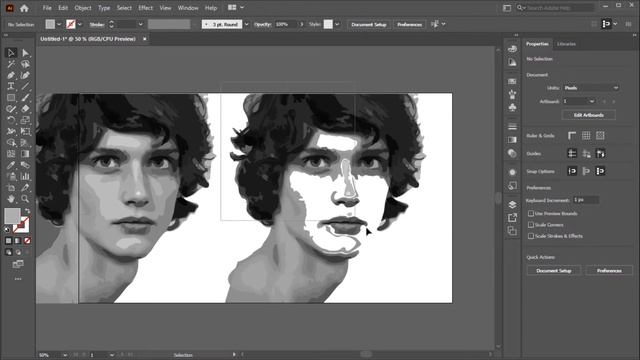Open zoom level dropdown in status bar
Viewport: 640px width, 360px height.
coord(65,355)
